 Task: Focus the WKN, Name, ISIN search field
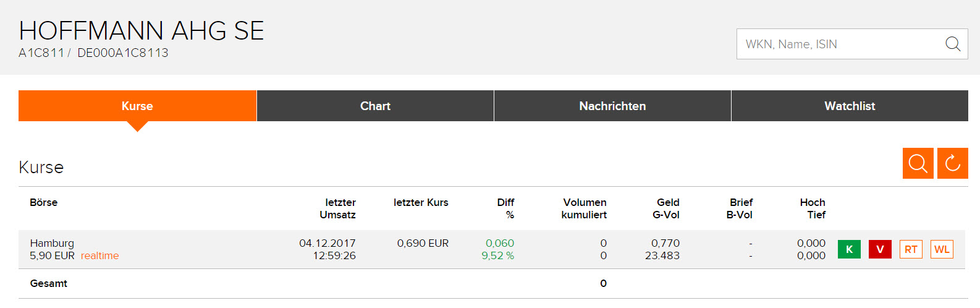(x=840, y=44)
